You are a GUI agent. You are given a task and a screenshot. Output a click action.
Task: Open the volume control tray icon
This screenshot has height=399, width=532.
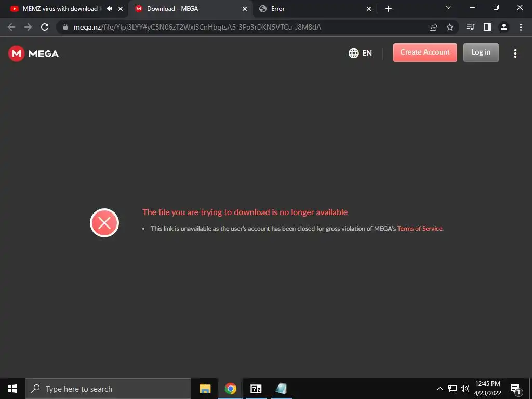click(465, 389)
